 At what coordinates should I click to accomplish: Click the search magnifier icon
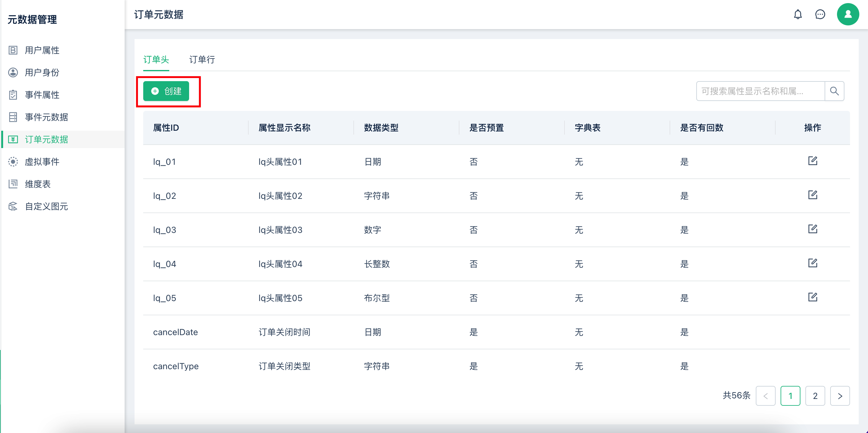point(834,91)
